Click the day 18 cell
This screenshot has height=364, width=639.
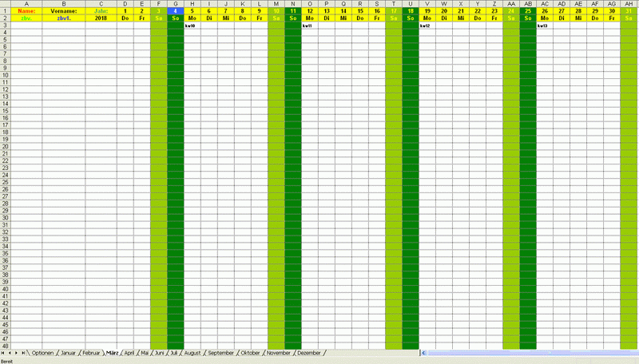411,11
